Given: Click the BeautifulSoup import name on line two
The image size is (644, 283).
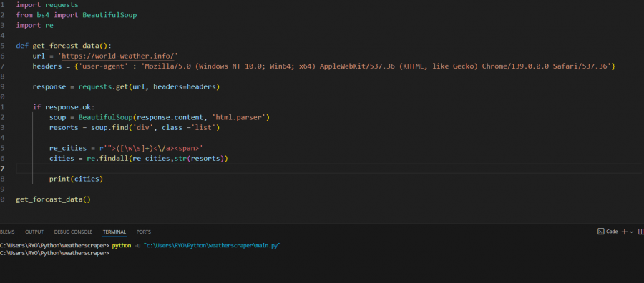Looking at the screenshot, I should (109, 15).
